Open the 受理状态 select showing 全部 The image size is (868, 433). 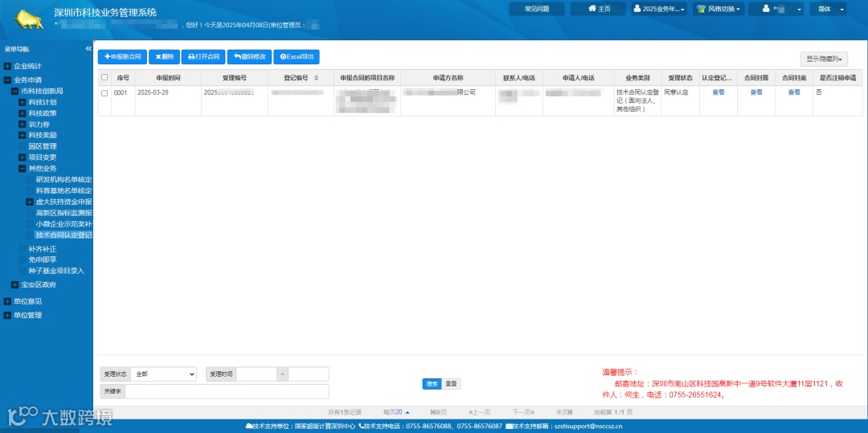(163, 374)
